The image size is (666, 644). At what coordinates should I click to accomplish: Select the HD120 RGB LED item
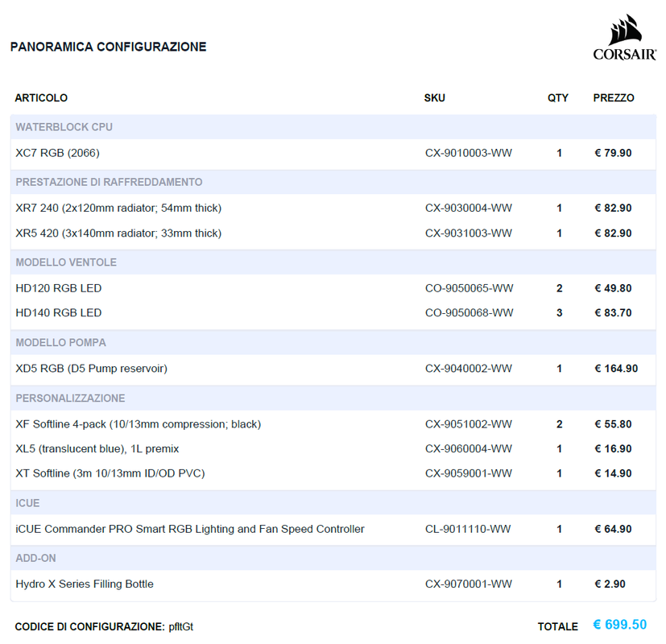59,288
